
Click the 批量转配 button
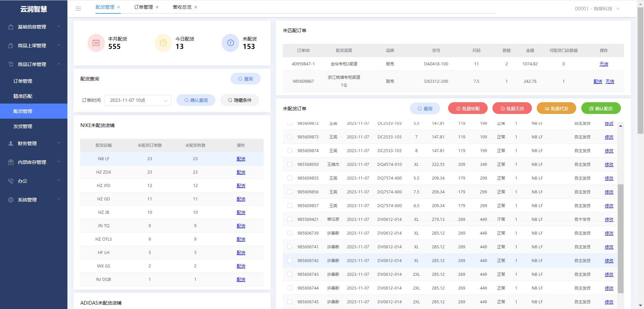point(468,108)
